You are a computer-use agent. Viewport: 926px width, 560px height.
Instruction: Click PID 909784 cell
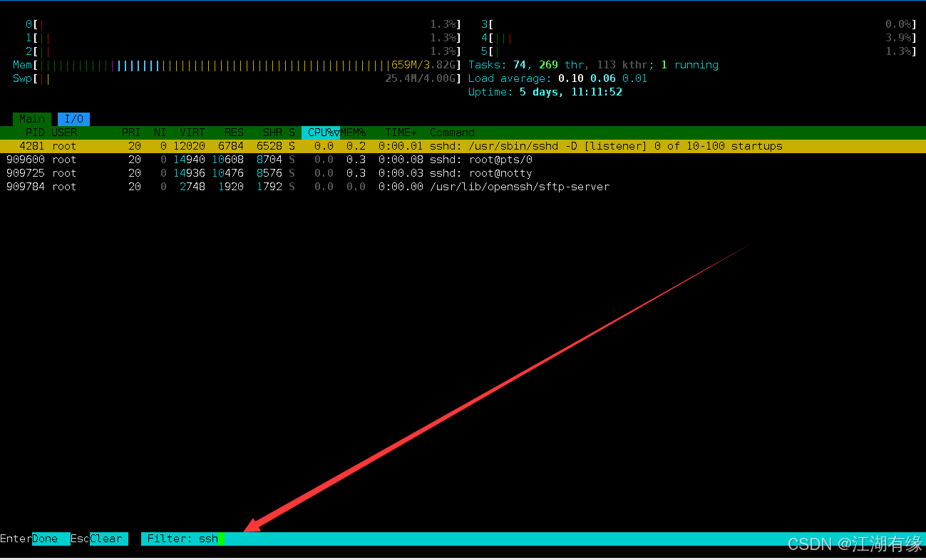point(25,187)
